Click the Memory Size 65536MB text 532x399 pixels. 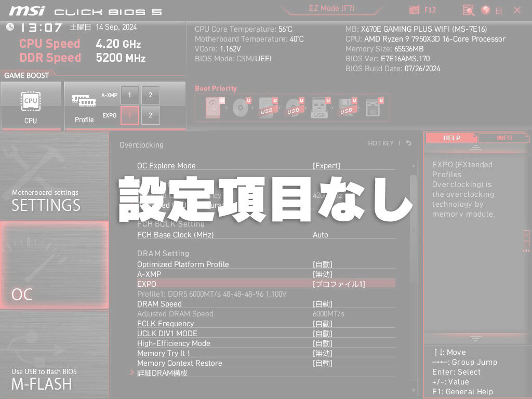(384, 49)
